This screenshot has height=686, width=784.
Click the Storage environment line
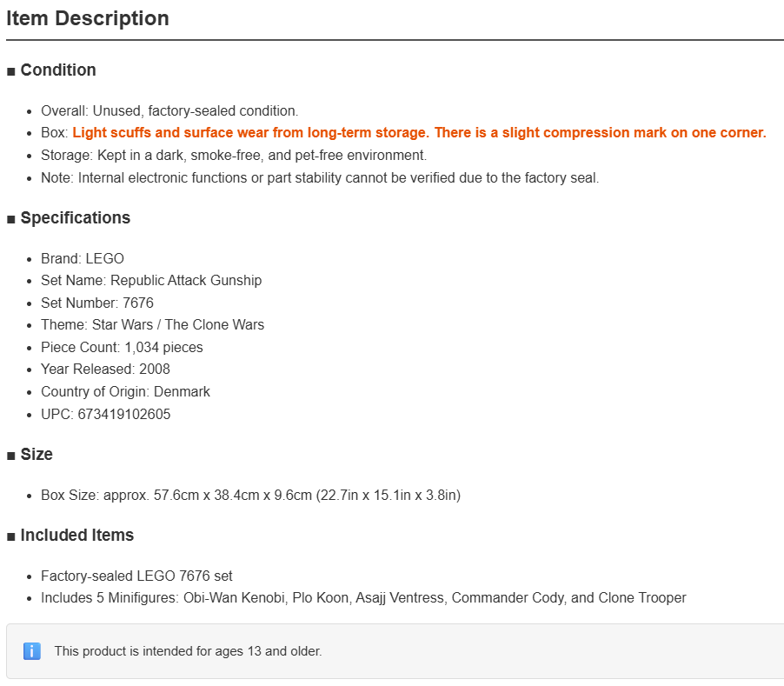234,155
